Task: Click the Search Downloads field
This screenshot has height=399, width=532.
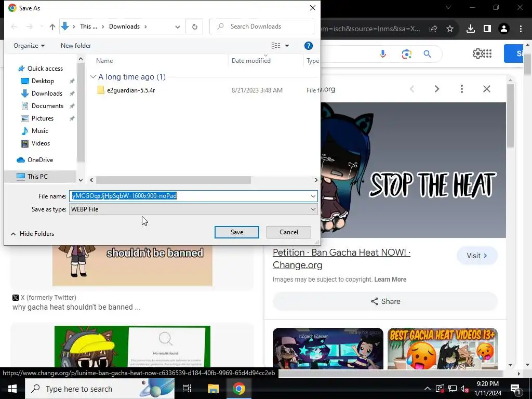Action: pos(262,26)
